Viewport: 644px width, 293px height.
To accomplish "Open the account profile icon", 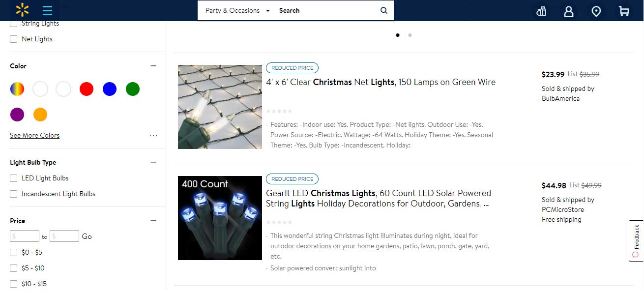I will pyautogui.click(x=569, y=11).
